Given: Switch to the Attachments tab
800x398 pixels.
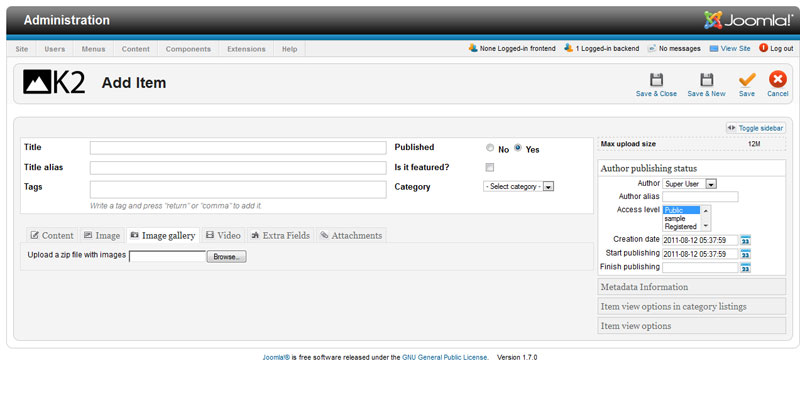Looking at the screenshot, I should coord(352,235).
